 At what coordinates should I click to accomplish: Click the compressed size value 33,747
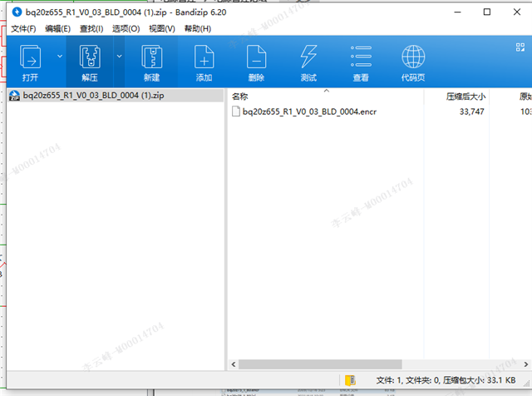[471, 111]
